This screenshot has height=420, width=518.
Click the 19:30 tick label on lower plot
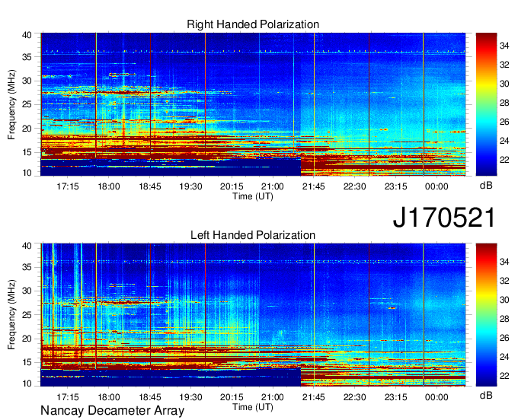pyautogui.click(x=190, y=397)
